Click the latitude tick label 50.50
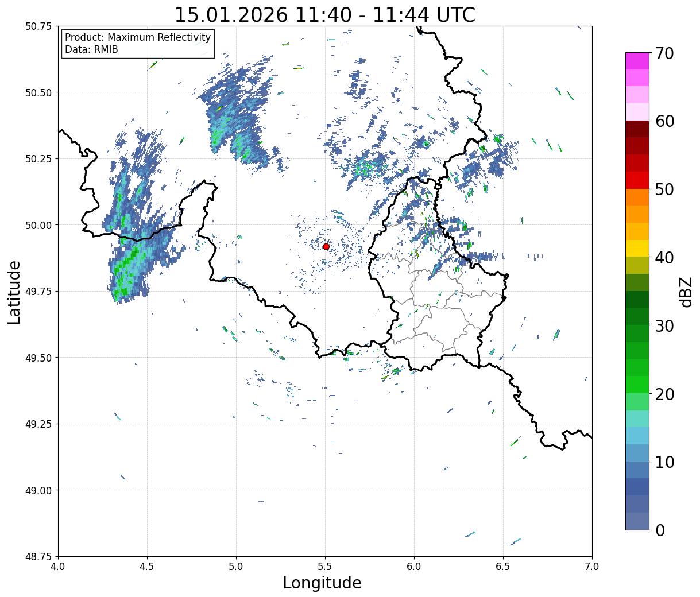 [x=39, y=92]
